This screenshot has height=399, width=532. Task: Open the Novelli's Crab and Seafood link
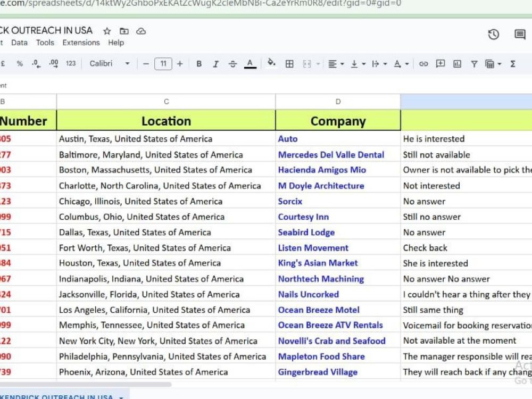coord(331,340)
